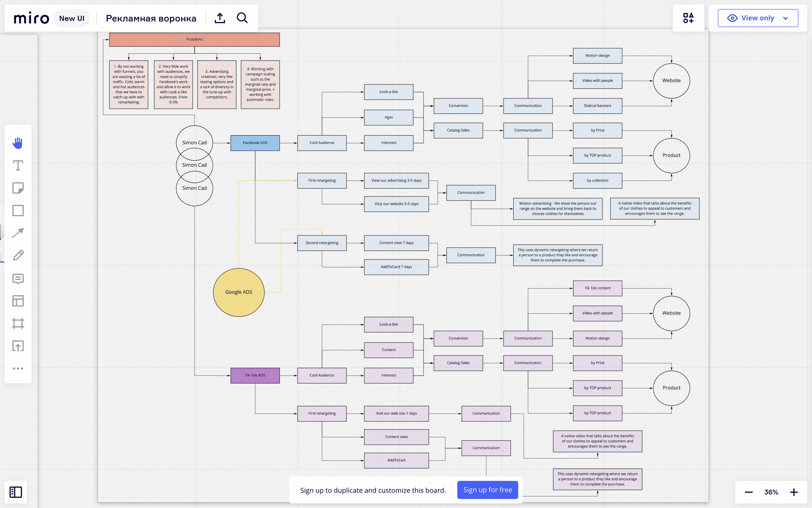Toggle the frames side panel
Image resolution: width=812 pixels, height=508 pixels.
16,492
